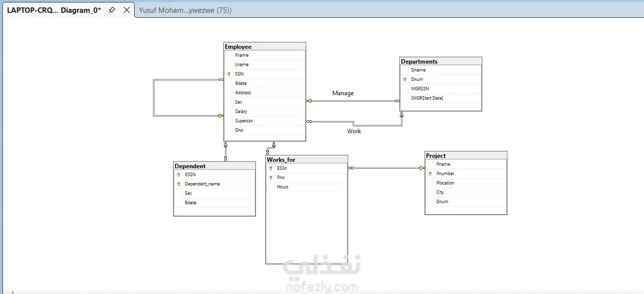Select the ESSn column in Works_for table
The image size is (644, 294).
(307, 168)
